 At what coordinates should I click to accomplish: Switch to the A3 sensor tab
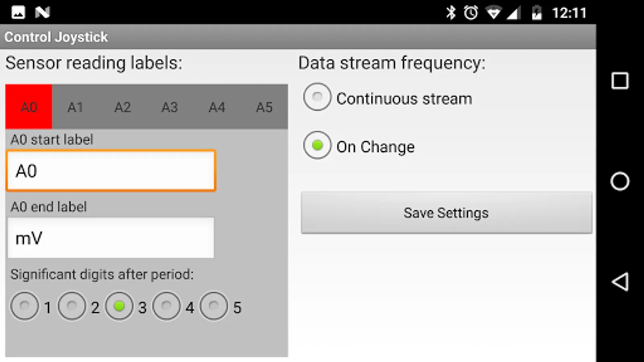[x=169, y=107]
